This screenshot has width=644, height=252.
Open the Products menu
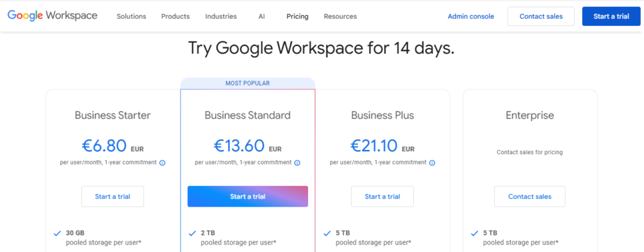(x=175, y=16)
